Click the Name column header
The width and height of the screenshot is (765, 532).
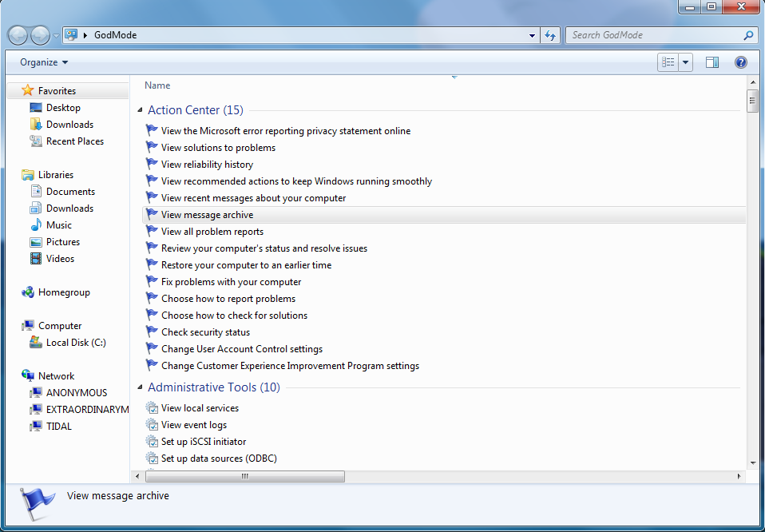coord(157,85)
